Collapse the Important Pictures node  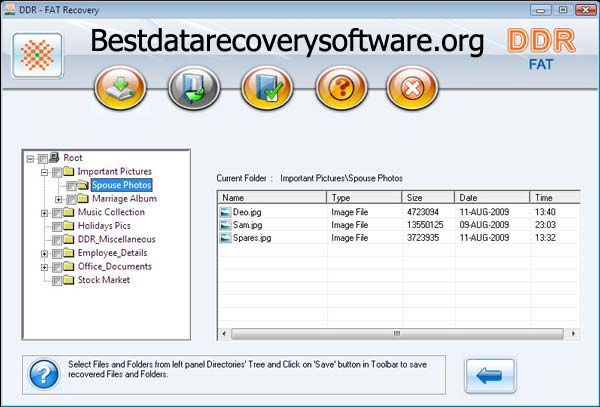tap(44, 172)
